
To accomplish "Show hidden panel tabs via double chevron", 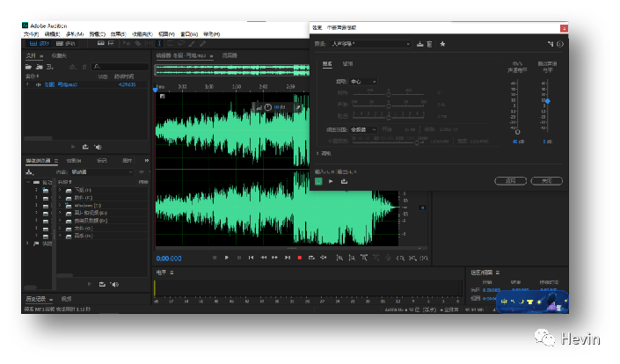I will pos(147,161).
